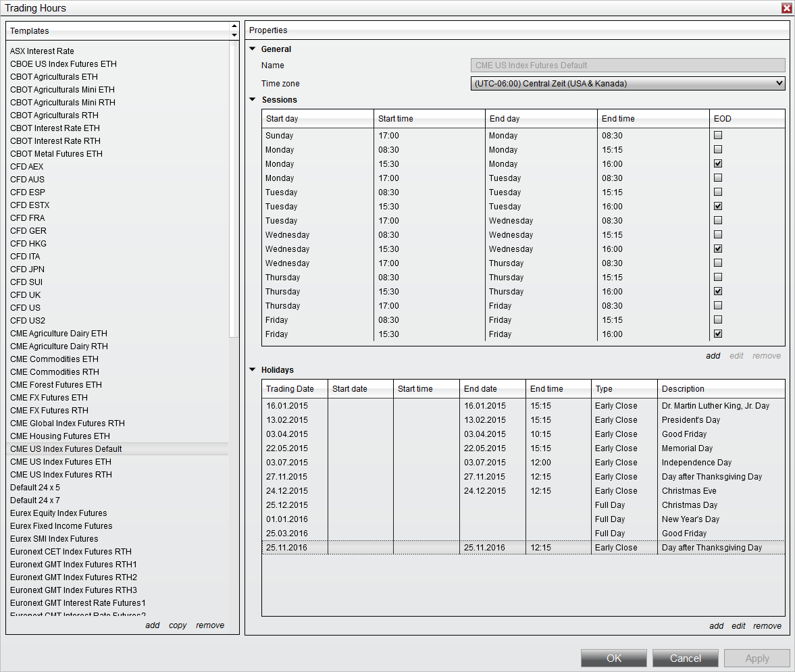The height and width of the screenshot is (672, 795).
Task: Uncheck EOD for Friday 15:30 session
Action: 718,334
